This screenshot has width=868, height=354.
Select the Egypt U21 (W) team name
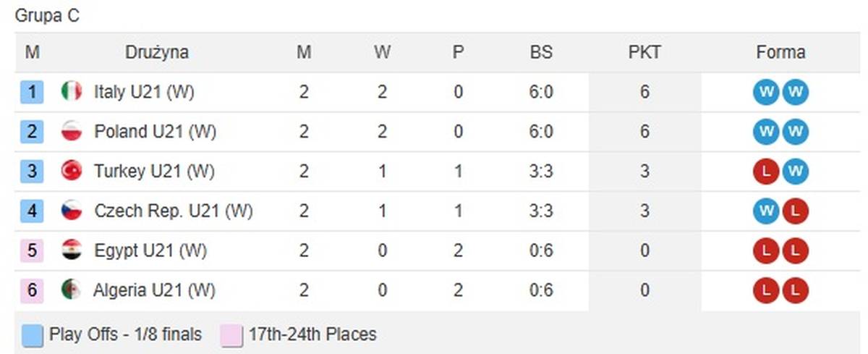pyautogui.click(x=150, y=250)
